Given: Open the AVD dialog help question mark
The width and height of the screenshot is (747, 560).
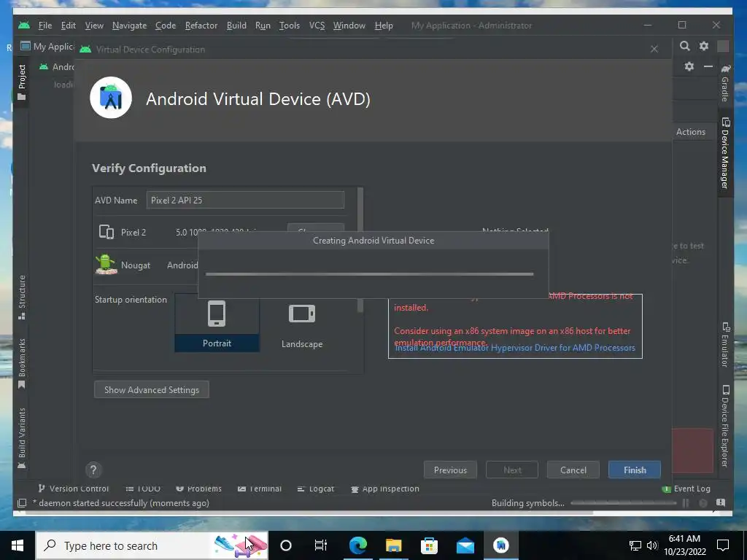Looking at the screenshot, I should pyautogui.click(x=93, y=470).
